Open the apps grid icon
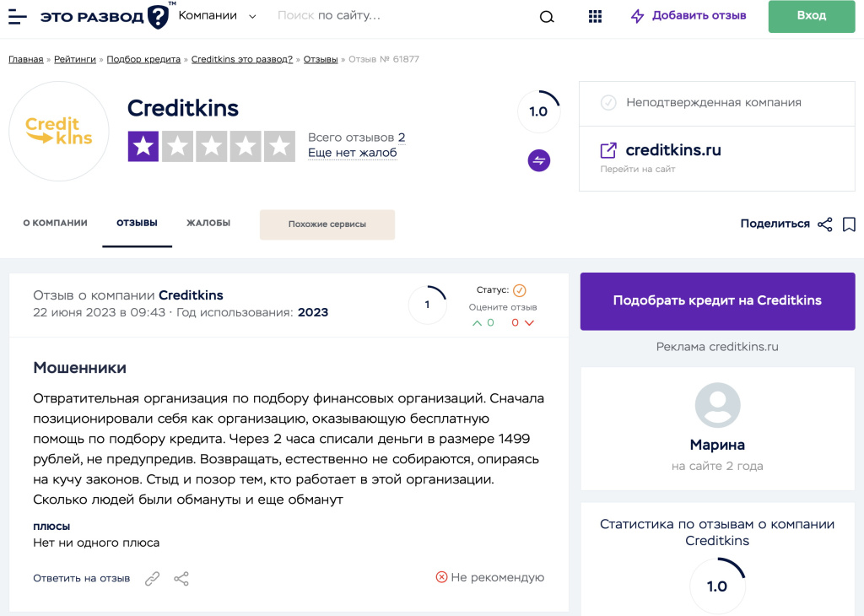Viewport: 864px width, 616px height. pyautogui.click(x=595, y=17)
